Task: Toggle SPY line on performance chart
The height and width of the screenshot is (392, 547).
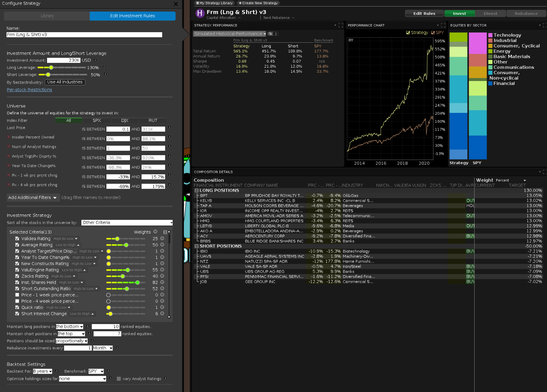Action: pos(433,33)
